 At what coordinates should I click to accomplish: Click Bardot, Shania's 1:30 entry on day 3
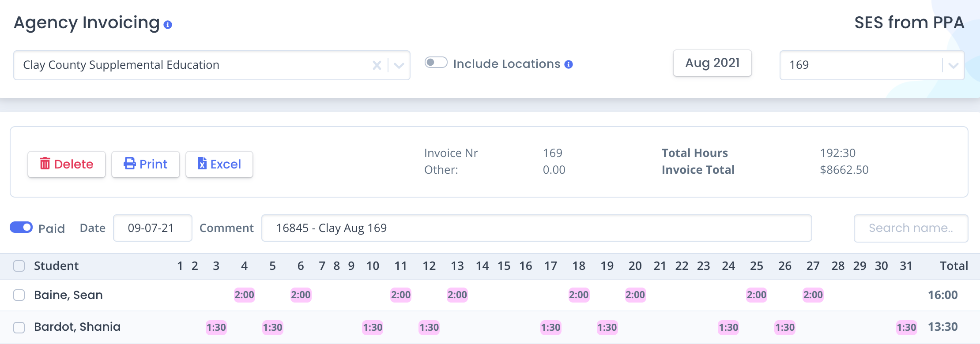tap(216, 327)
